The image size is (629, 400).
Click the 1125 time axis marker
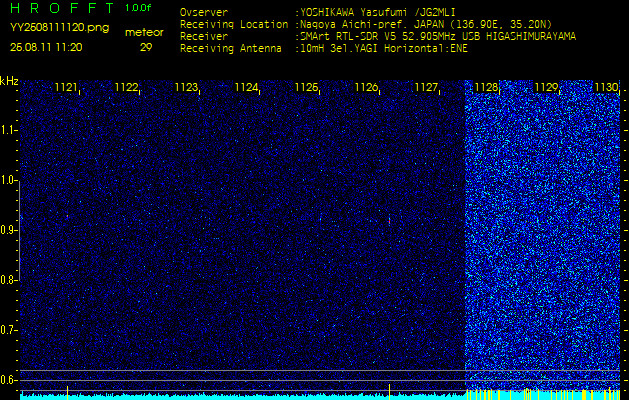(306, 87)
